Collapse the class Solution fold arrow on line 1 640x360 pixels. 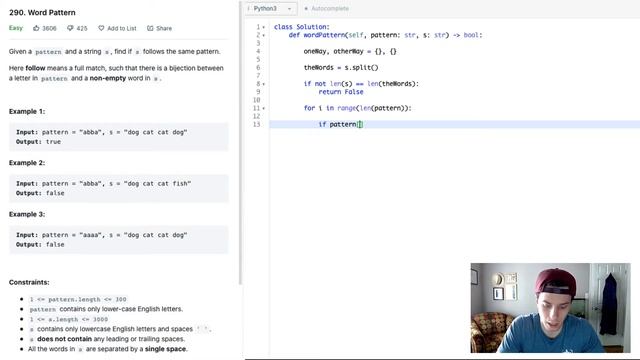click(x=264, y=27)
